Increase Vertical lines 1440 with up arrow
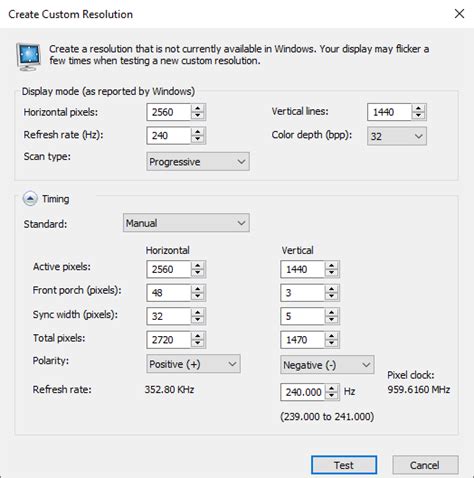 [x=419, y=108]
